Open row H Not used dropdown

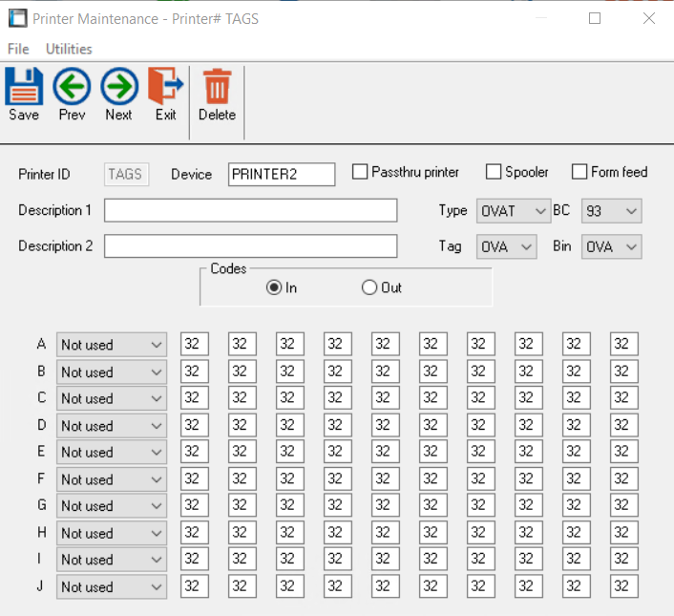112,533
